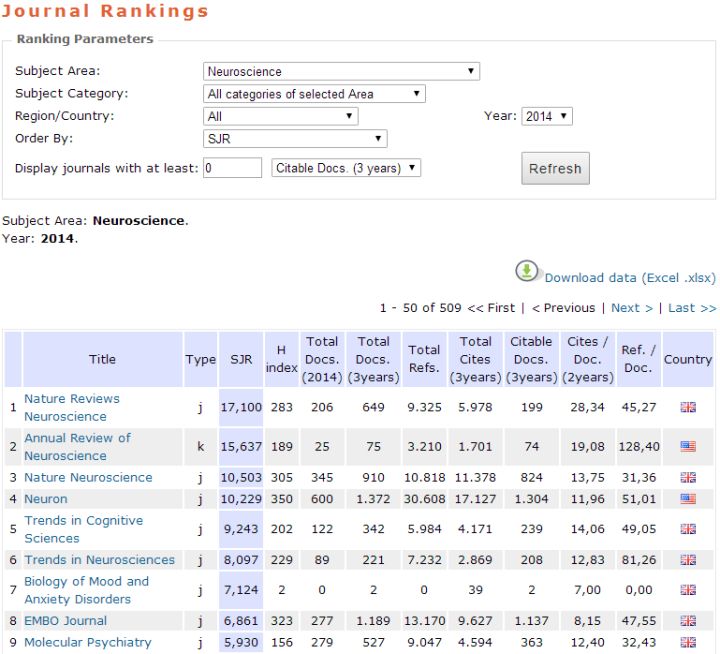Click the country flag in Nature Neuroscience row
Image resolution: width=720 pixels, height=654 pixels.
point(688,477)
